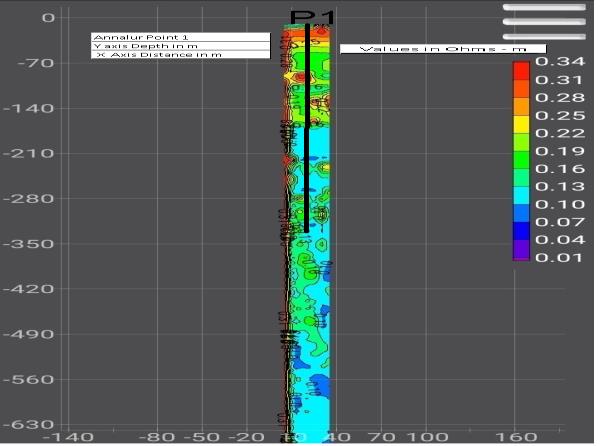Click the P1 borehole label
Viewport: 601px width, 446px height.
click(x=311, y=17)
